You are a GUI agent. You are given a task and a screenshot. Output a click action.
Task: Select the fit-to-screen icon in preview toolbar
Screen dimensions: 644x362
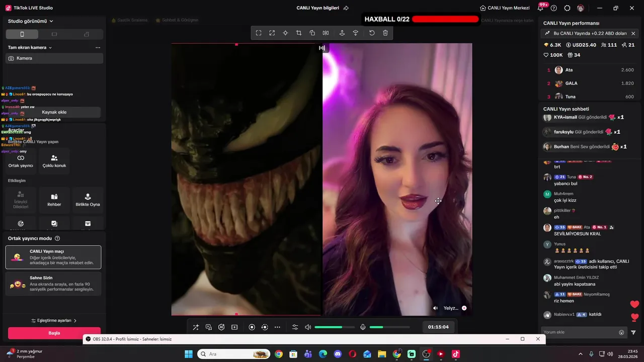click(x=259, y=33)
